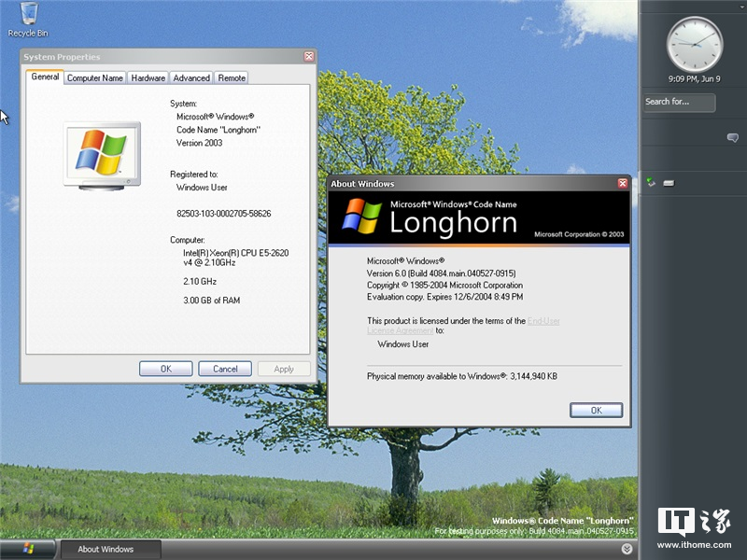
Task: Click the drive icon in sidebar tray
Action: [669, 183]
